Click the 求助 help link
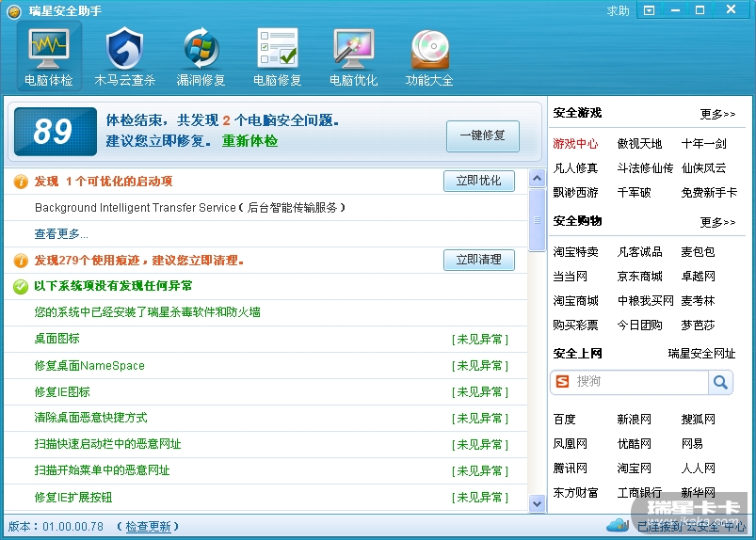The height and width of the screenshot is (540, 756). tap(618, 10)
